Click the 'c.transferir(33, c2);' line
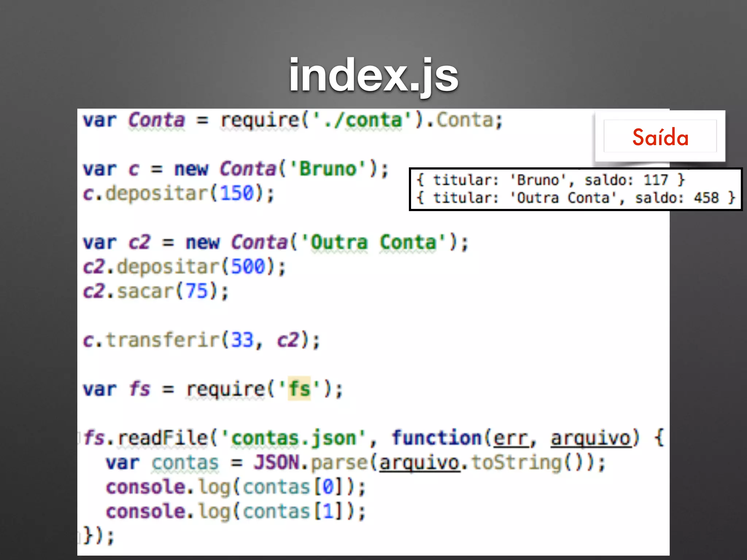The width and height of the screenshot is (747, 560). (201, 340)
